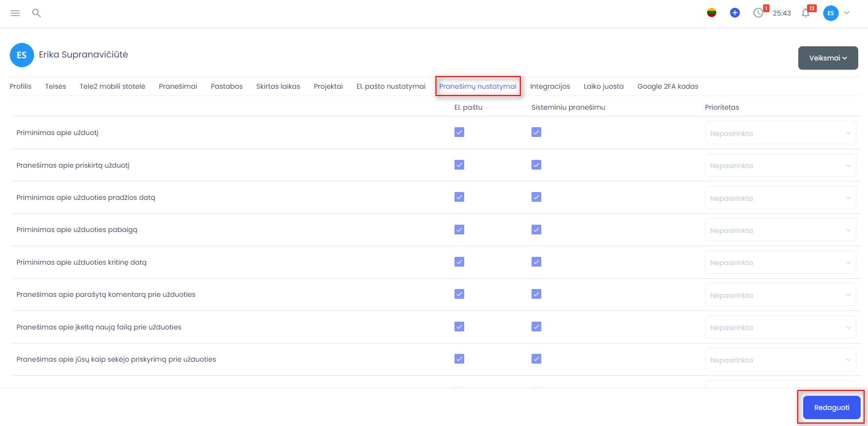Click Pranešimas apie priskirtą užduotį label
Viewport: 868px width, 426px height.
coord(73,165)
